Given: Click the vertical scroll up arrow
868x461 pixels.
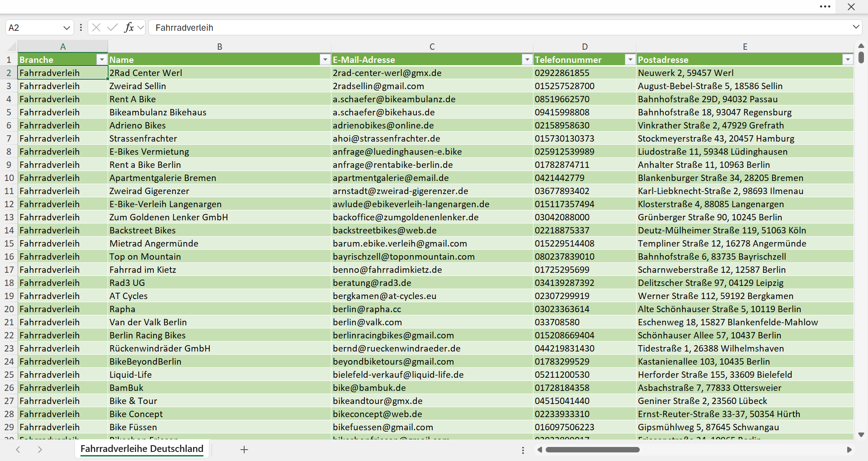Looking at the screenshot, I should tap(861, 46).
